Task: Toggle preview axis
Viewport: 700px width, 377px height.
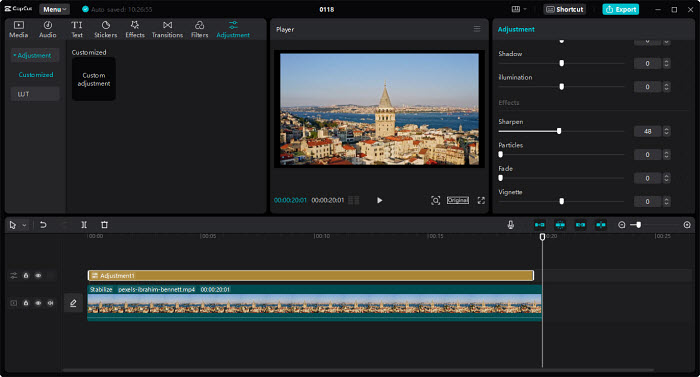Action: pos(601,225)
